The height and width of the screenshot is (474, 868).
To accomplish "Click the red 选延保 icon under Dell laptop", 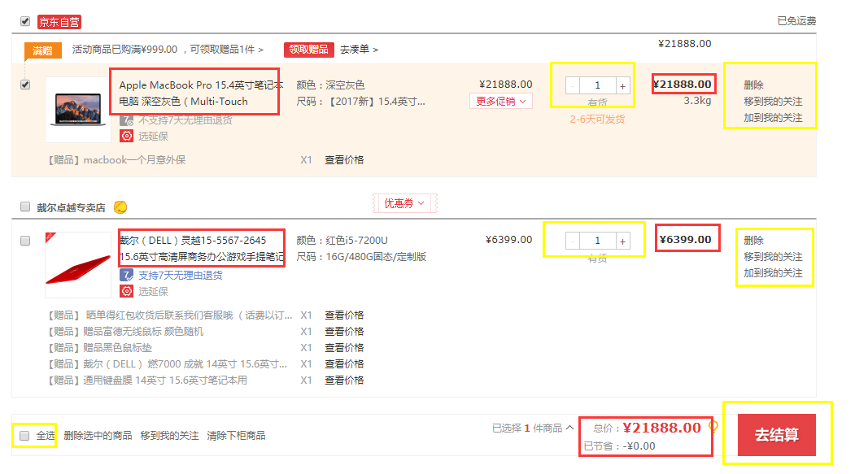I will click(x=126, y=291).
